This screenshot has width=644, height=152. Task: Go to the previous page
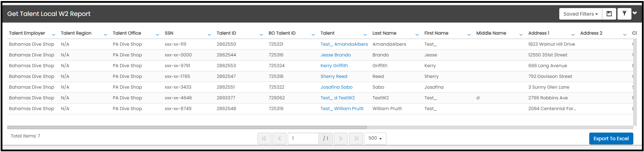(279, 138)
